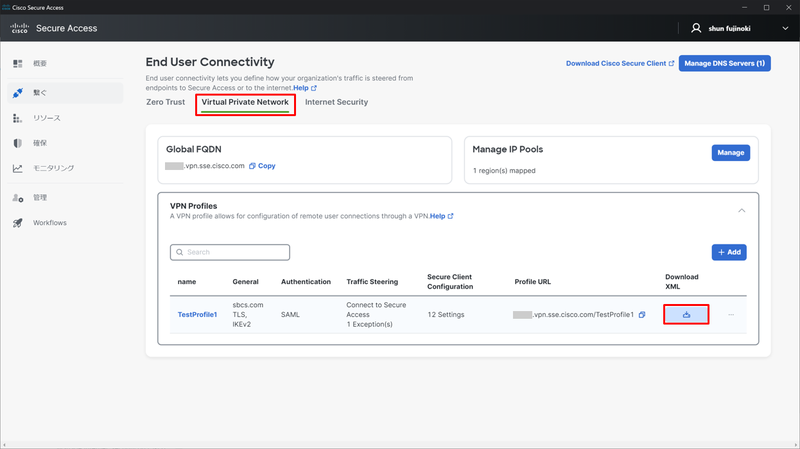Switch to the Zero Trust tab
Image resolution: width=800 pixels, height=449 pixels.
click(x=165, y=102)
